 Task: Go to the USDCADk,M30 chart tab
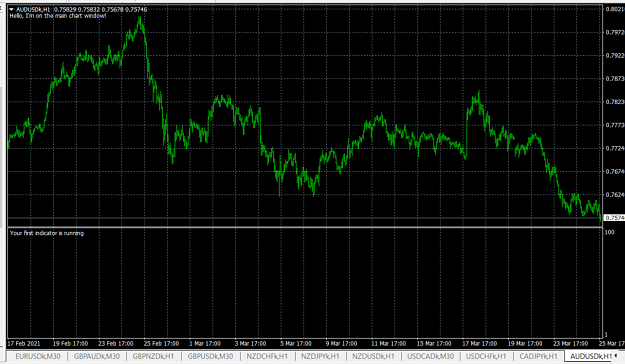pyautogui.click(x=430, y=356)
